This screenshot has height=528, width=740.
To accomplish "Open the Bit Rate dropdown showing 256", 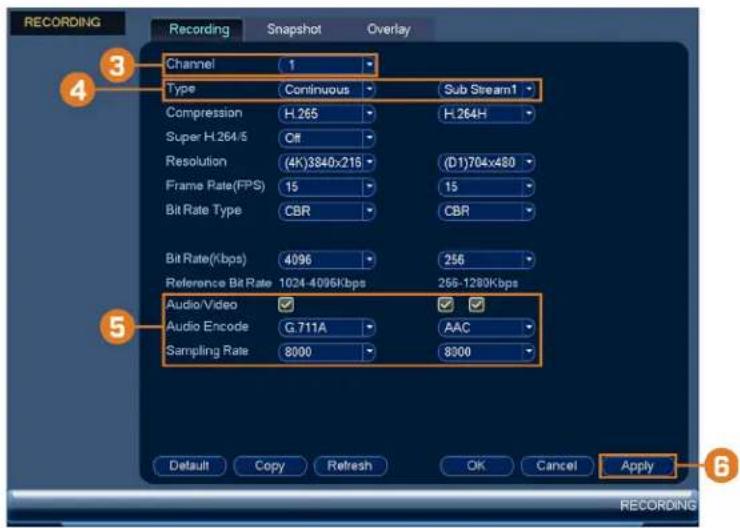I will pyautogui.click(x=486, y=260).
